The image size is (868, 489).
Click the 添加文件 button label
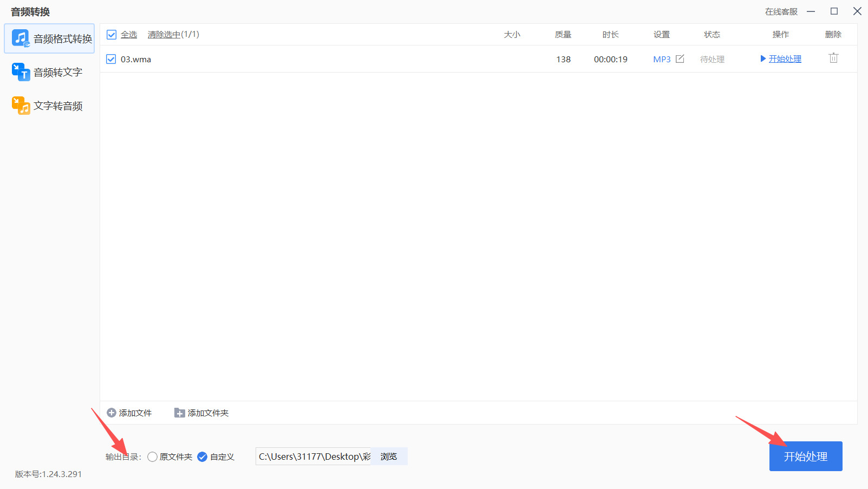click(x=135, y=413)
